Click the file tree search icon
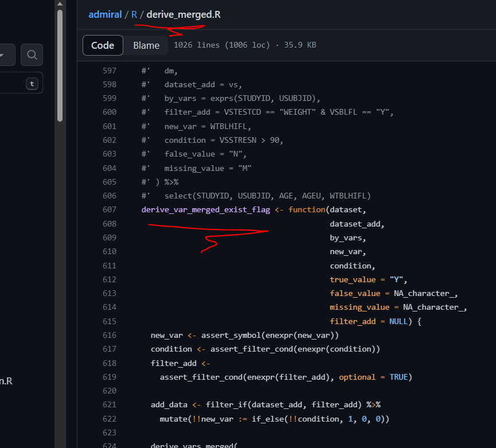The image size is (496, 448). pyautogui.click(x=32, y=54)
